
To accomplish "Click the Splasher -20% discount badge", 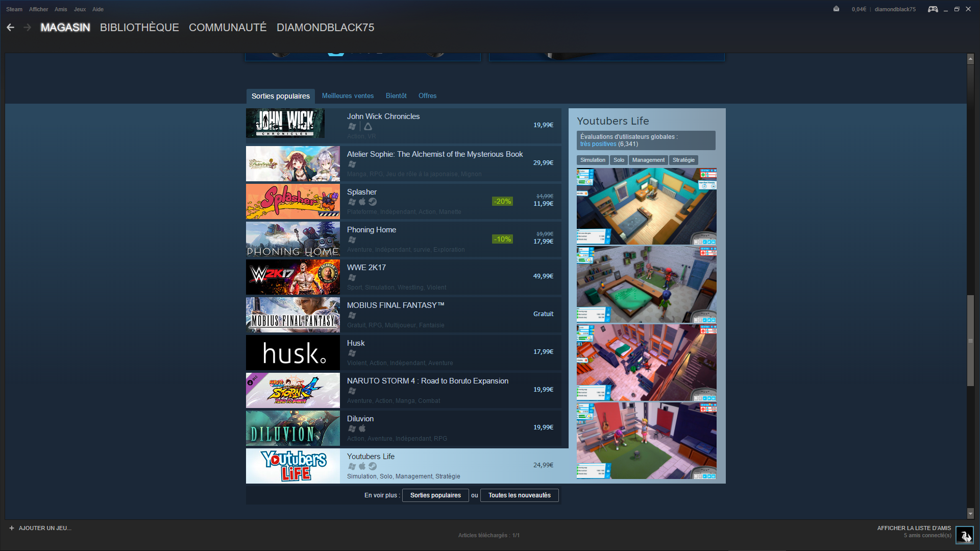I will pos(502,202).
